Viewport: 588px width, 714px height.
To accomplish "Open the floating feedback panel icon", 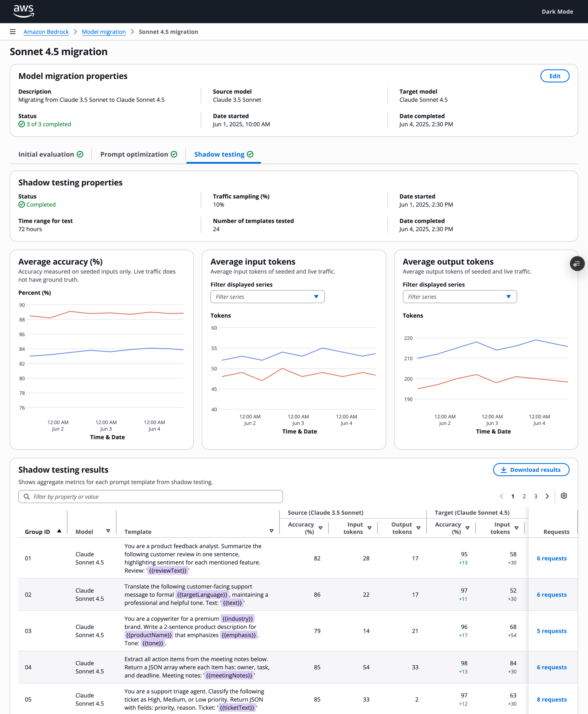I will (577, 264).
